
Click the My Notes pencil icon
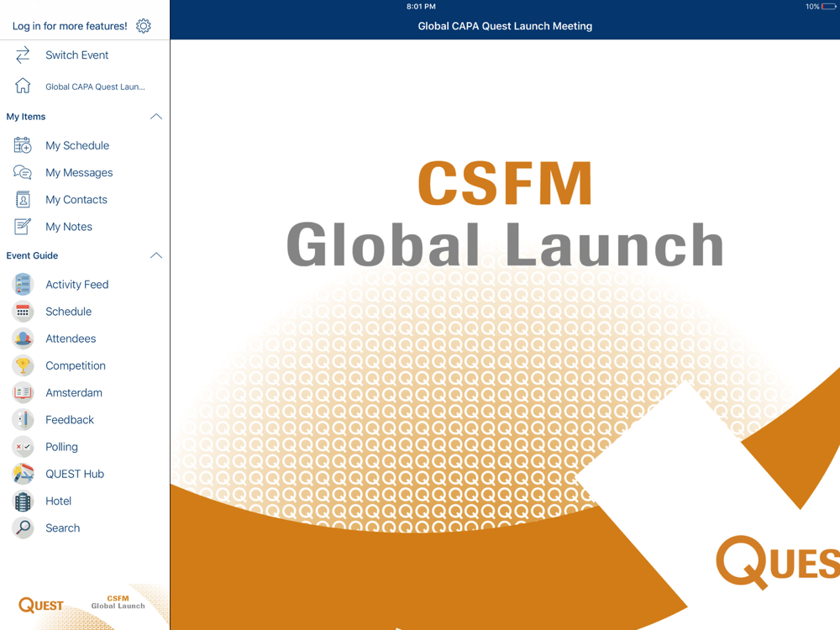(23, 227)
